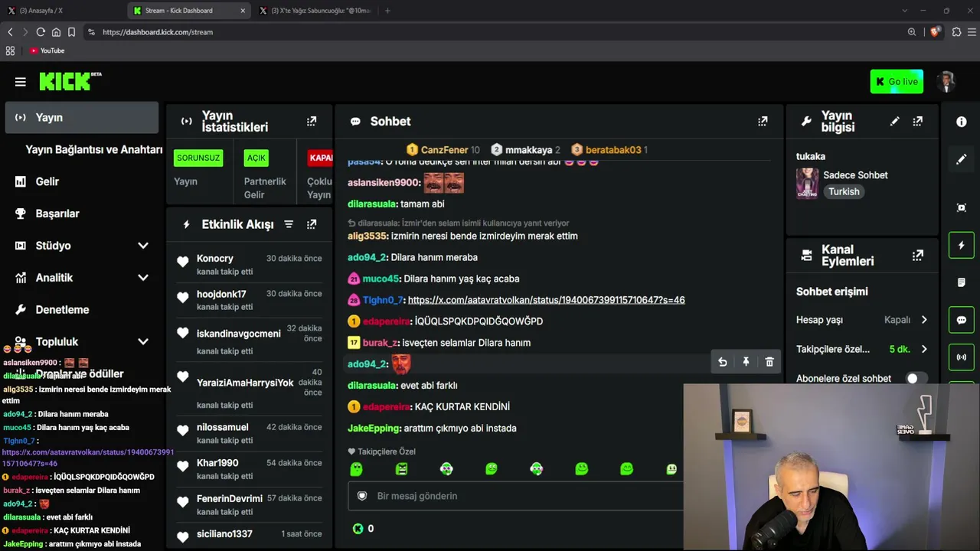
Task: Open filter options in Etkinlik Akışı
Action: 289,224
